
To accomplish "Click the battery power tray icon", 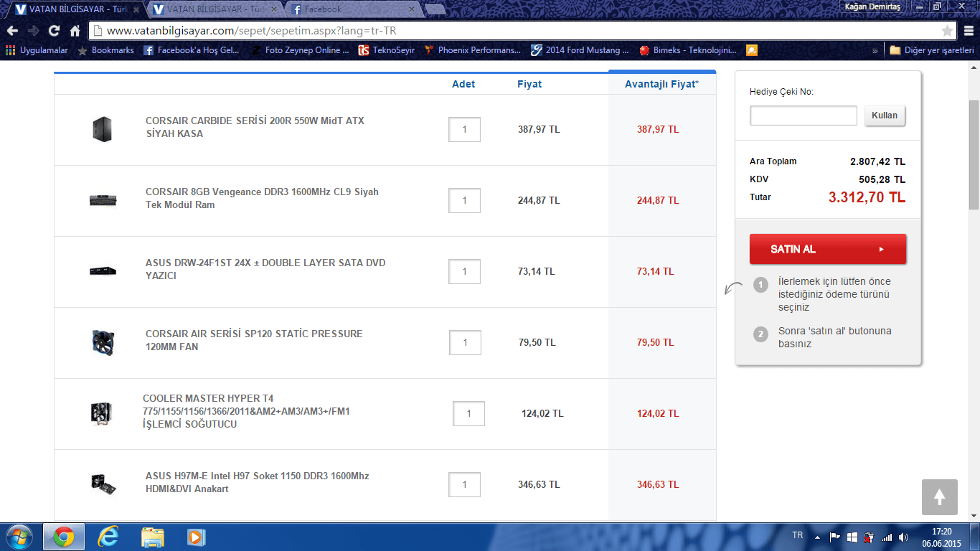I will coord(869,537).
